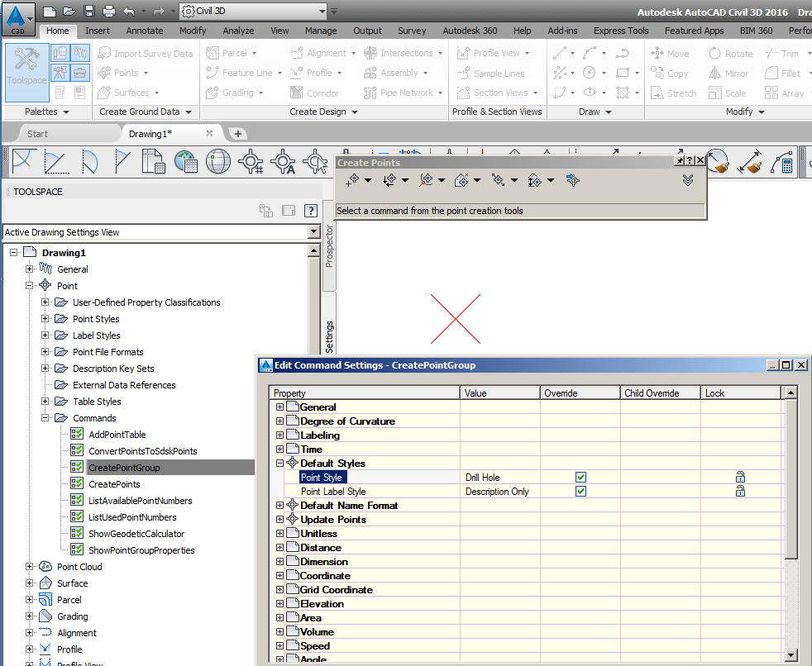The width and height of the screenshot is (812, 666).
Task: Click the Surfaces ribbon button
Action: pos(128,93)
